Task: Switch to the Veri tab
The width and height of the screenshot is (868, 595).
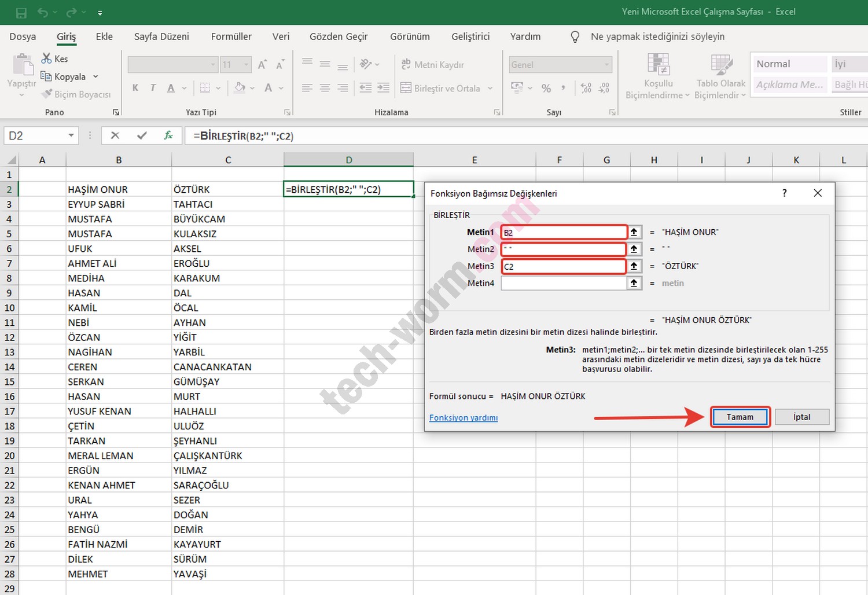Action: pos(281,36)
